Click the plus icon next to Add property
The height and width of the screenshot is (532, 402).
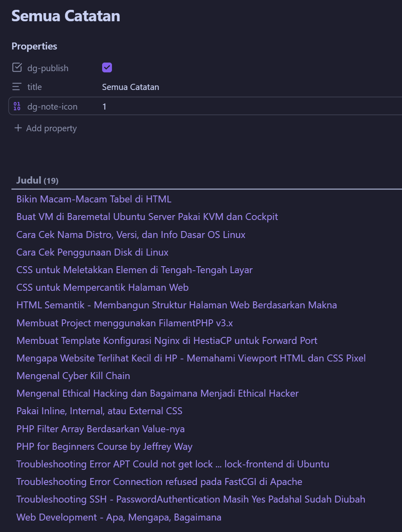pos(18,128)
